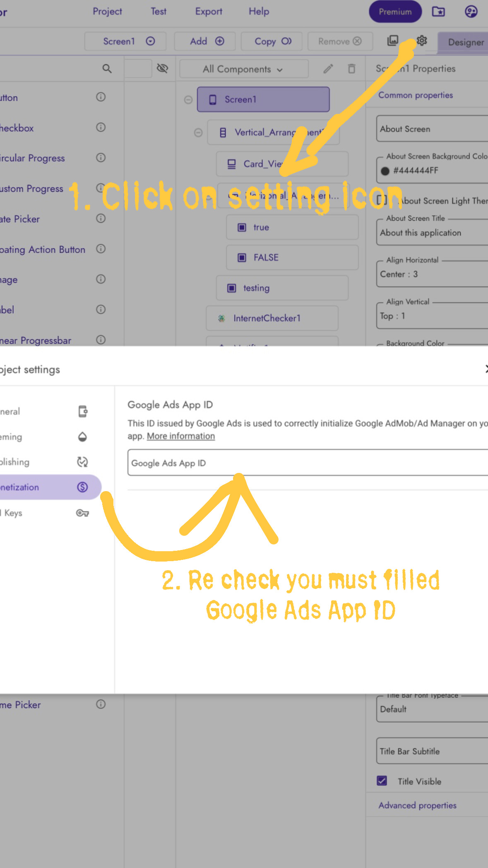Open the All Components dropdown

(243, 69)
